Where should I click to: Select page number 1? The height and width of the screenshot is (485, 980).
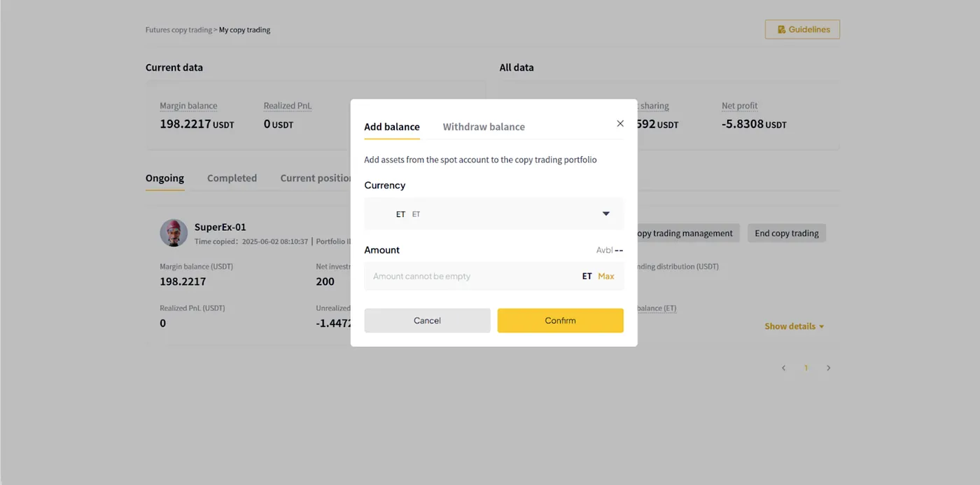point(806,368)
